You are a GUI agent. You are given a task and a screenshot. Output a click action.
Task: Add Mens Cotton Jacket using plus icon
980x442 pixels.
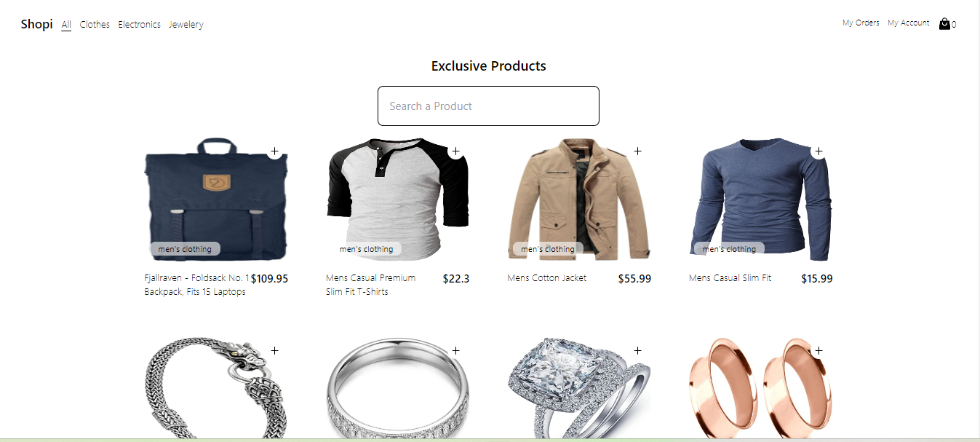[x=637, y=151]
